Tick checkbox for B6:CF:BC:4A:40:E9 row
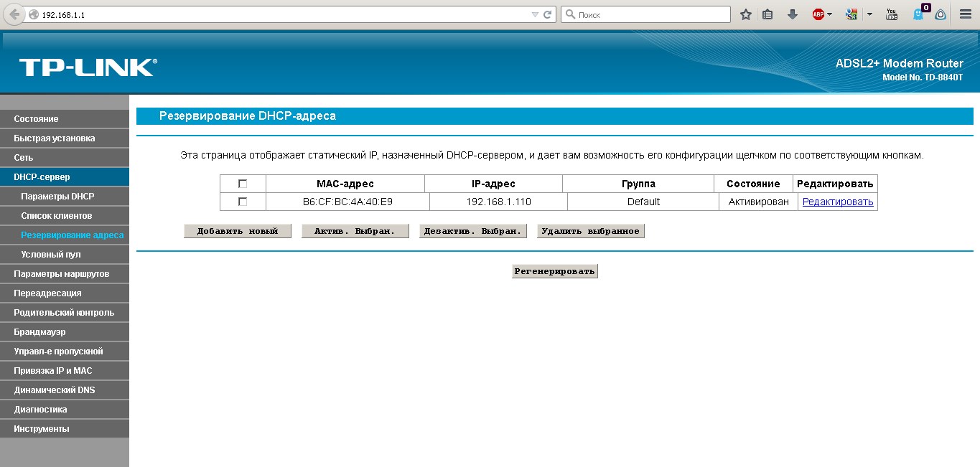This screenshot has height=467, width=980. [x=243, y=202]
